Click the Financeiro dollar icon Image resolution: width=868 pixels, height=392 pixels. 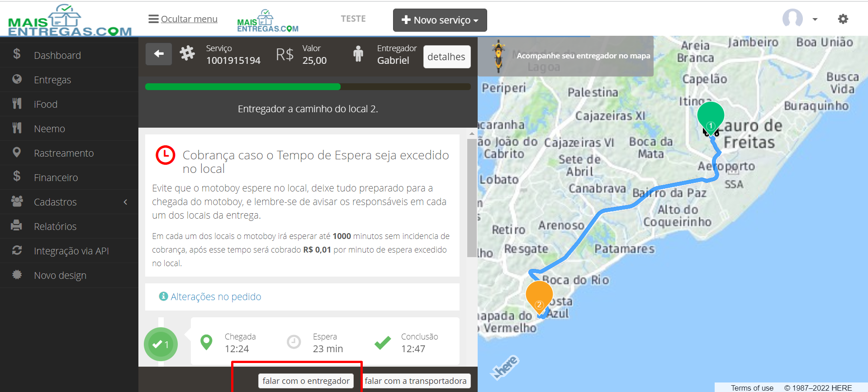click(x=17, y=177)
